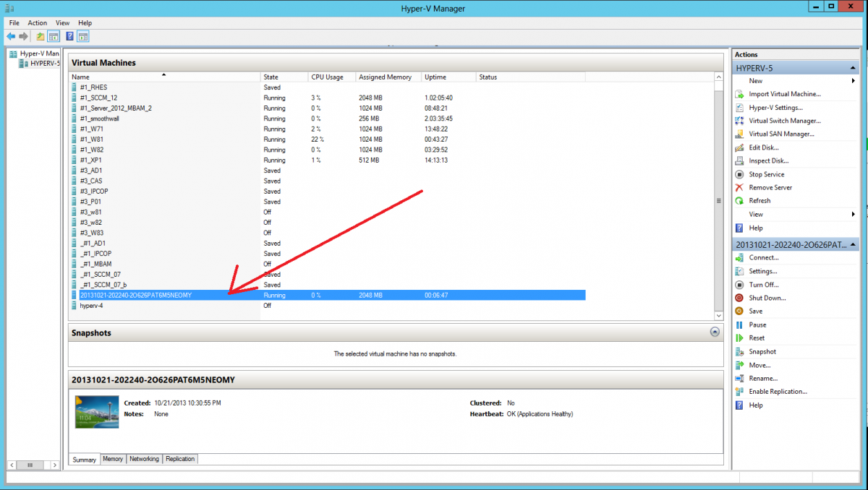Sort by the Name column header
The image size is (868, 490).
[x=165, y=77]
